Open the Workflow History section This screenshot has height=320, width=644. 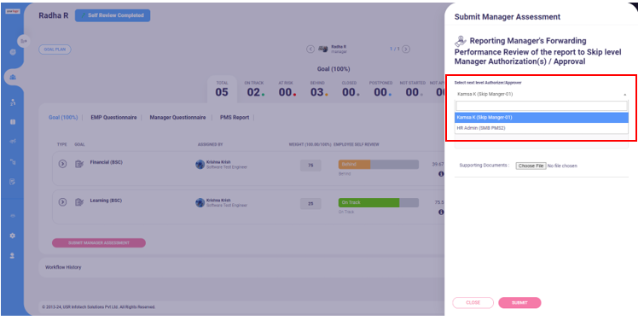coord(63,267)
